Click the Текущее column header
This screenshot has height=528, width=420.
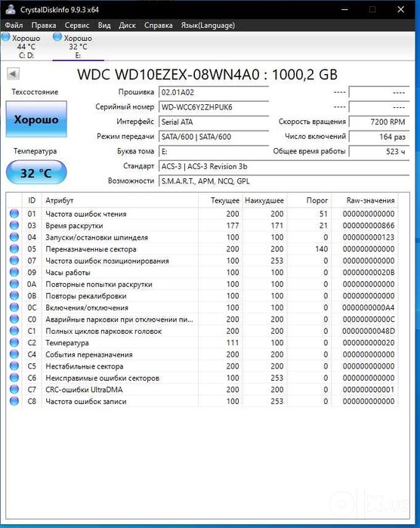[x=220, y=200]
